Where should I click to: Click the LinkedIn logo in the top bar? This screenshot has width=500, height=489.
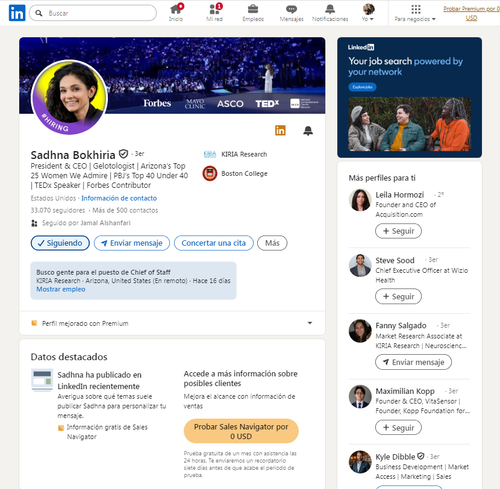tap(17, 13)
